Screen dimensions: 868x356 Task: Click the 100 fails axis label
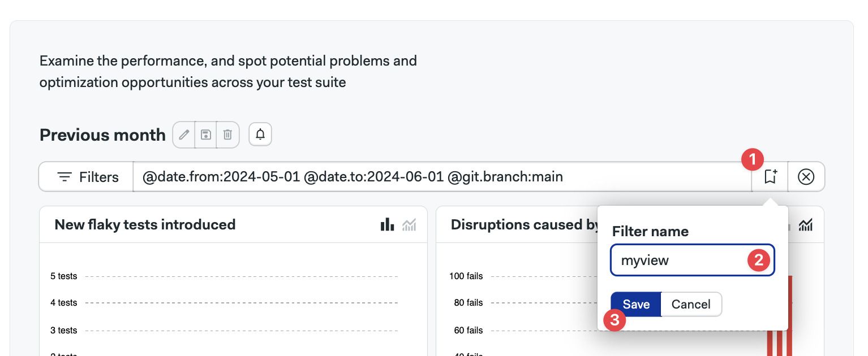(466, 276)
